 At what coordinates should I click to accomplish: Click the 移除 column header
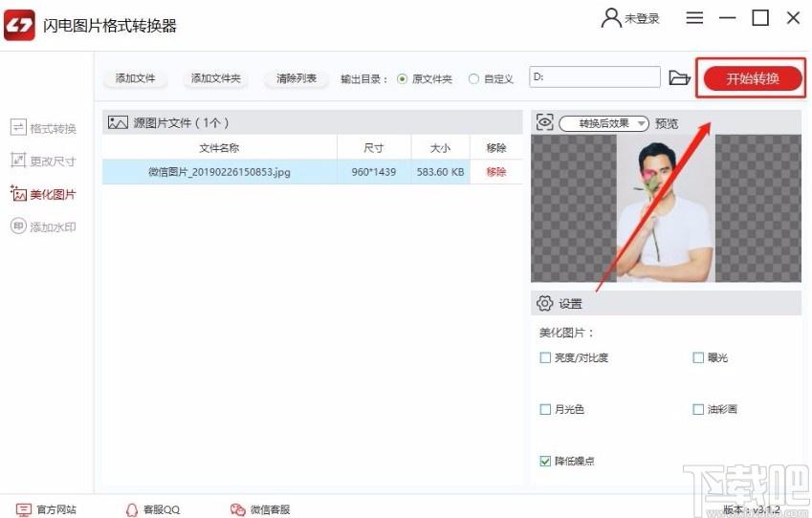496,148
